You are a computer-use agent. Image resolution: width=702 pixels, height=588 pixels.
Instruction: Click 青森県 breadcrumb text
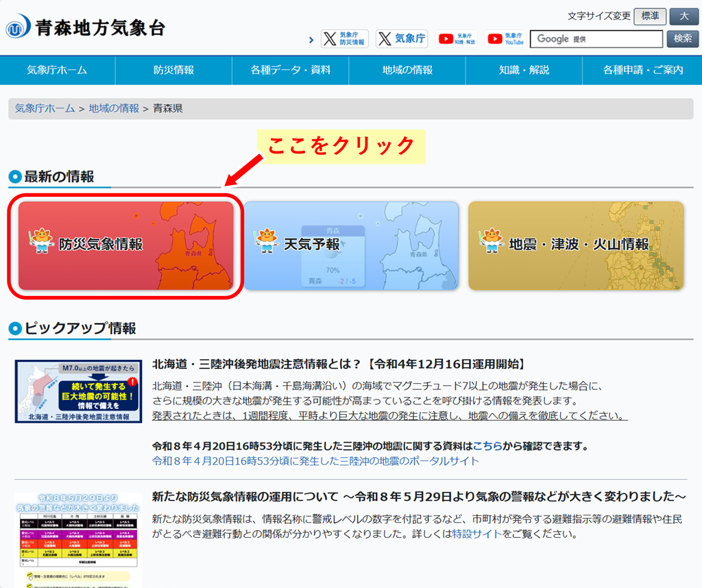pos(168,108)
